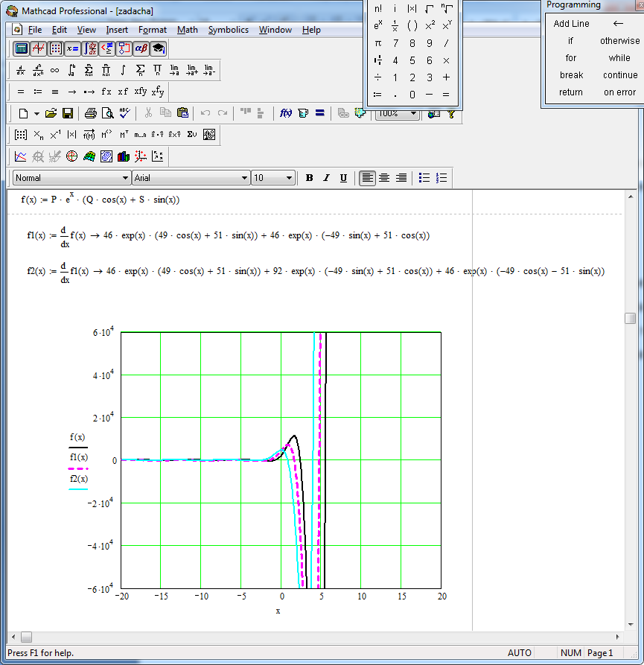The image size is (644, 665).
Task: Insert the on error statement
Action: (x=619, y=92)
